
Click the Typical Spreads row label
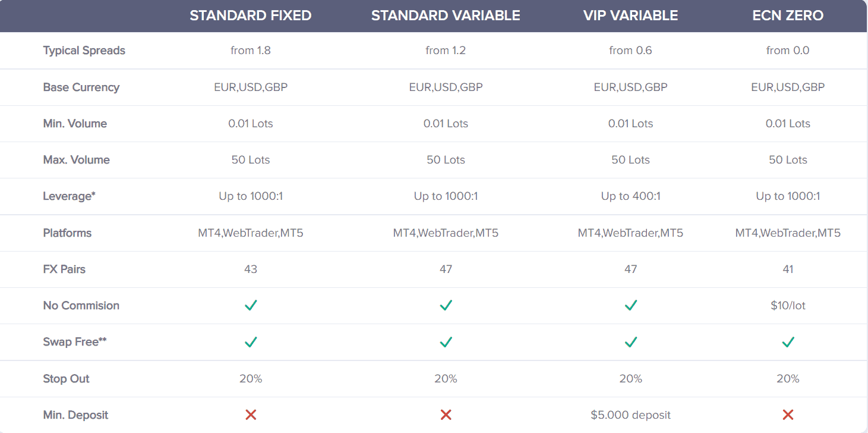tap(84, 51)
